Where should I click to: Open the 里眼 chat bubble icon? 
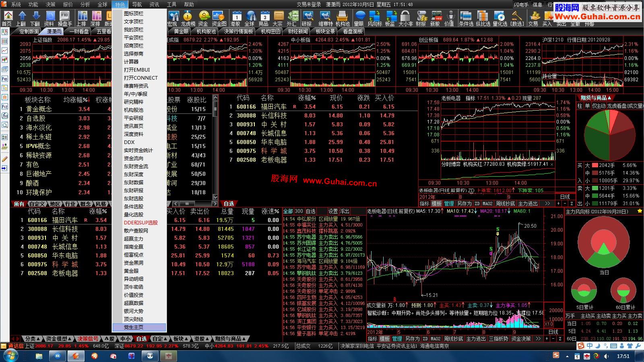[359, 19]
